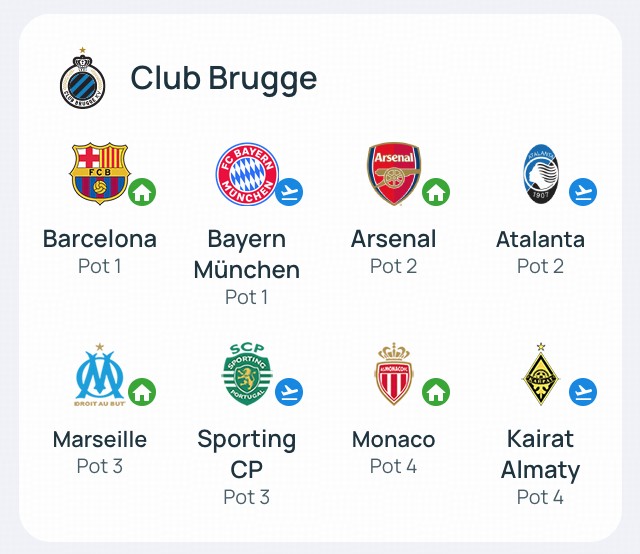Click the Club Brugge crest logo
This screenshot has height=554, width=640.
(x=82, y=78)
